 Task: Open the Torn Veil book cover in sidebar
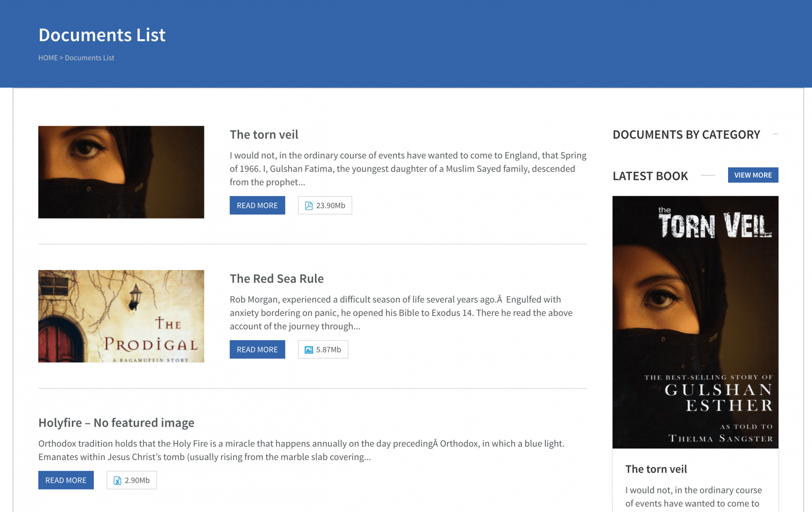pos(695,322)
